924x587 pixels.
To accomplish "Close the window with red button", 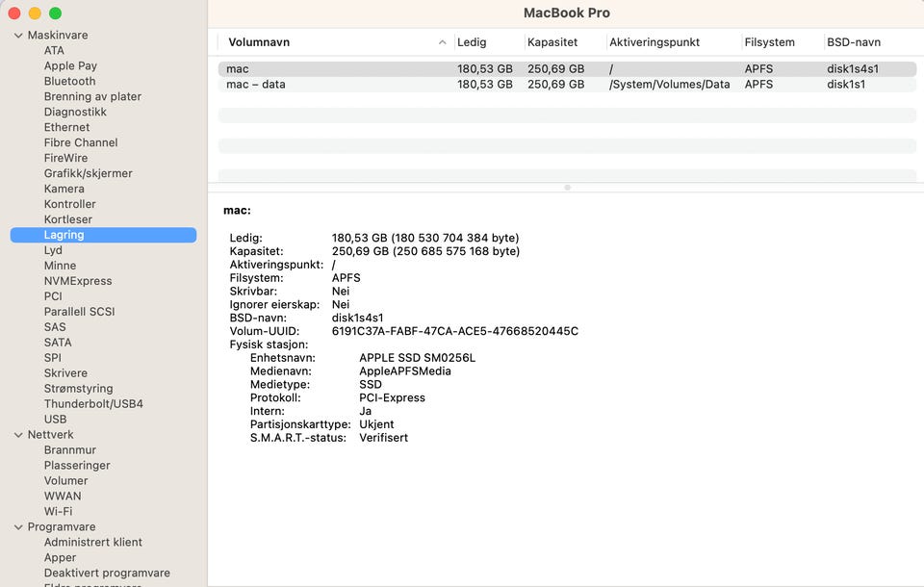I will [14, 13].
